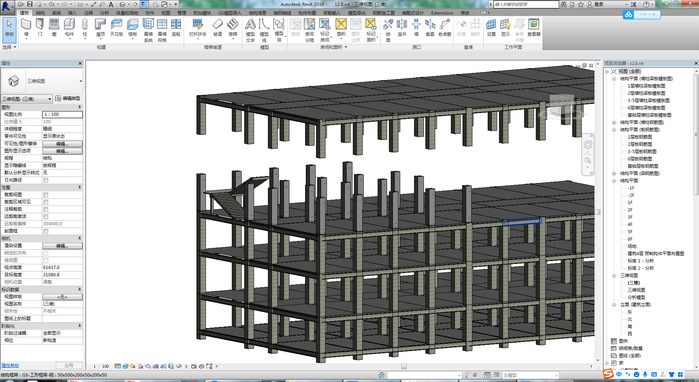The image size is (699, 382).
Task: Click the Model Text tool icon
Action: pos(251,29)
